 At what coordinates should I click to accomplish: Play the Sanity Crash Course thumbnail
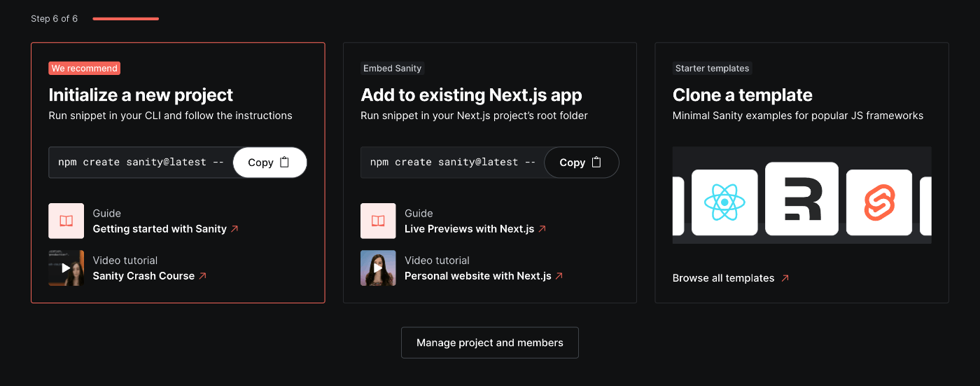66,268
